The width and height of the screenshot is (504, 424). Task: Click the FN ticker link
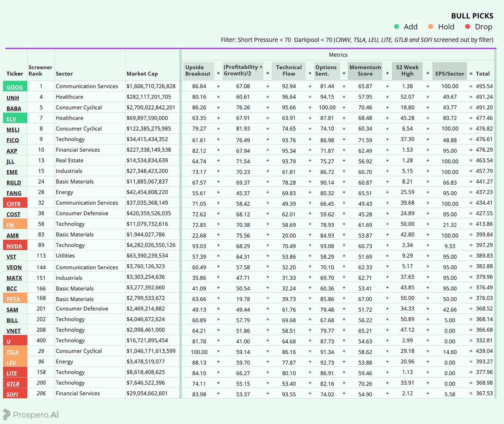click(x=10, y=225)
